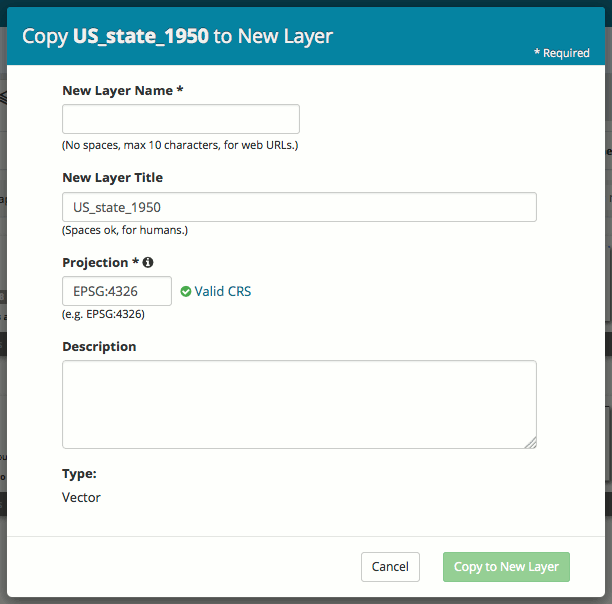Click the New Layer Title label
Screen dimensions: 612x604
[x=112, y=178]
